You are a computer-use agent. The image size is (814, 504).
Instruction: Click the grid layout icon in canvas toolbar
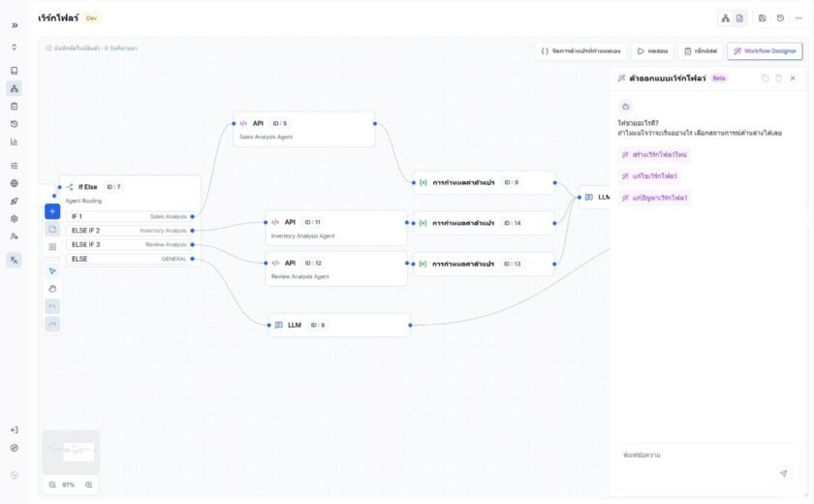point(52,247)
